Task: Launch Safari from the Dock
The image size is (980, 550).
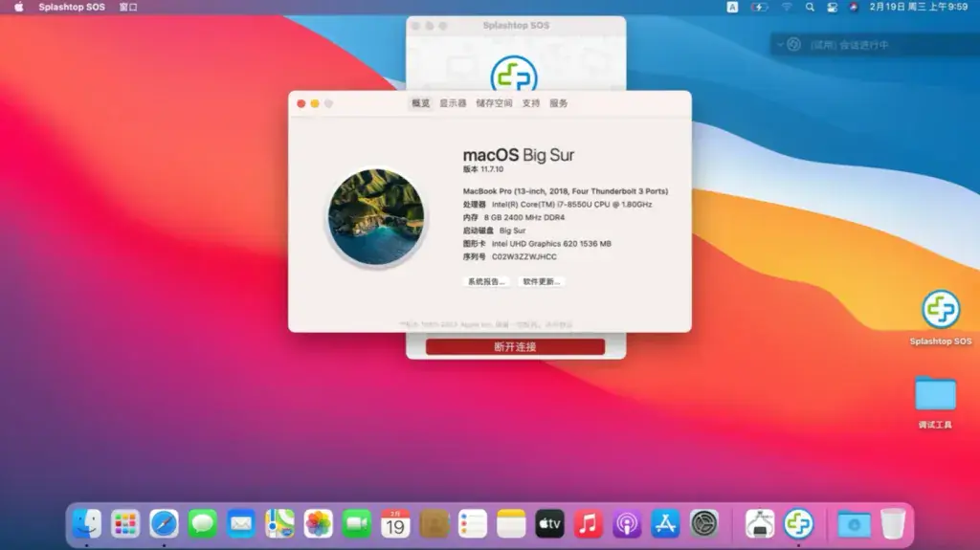Action: (164, 524)
